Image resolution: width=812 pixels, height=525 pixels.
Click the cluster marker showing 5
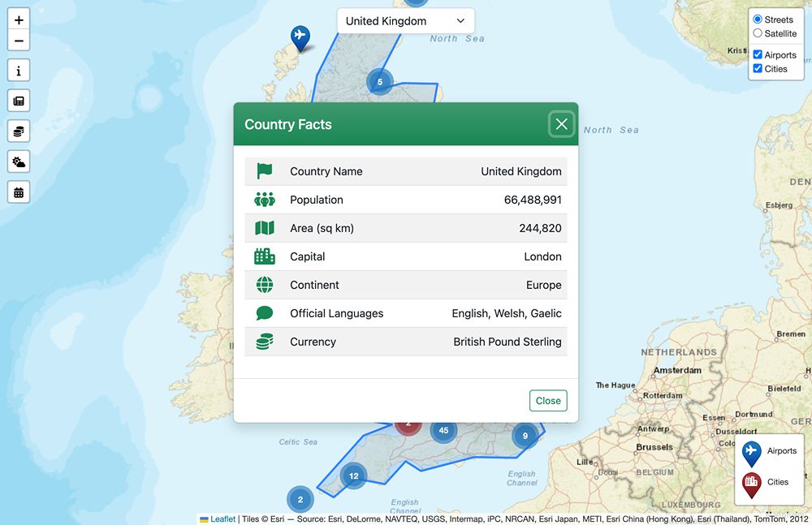379,81
